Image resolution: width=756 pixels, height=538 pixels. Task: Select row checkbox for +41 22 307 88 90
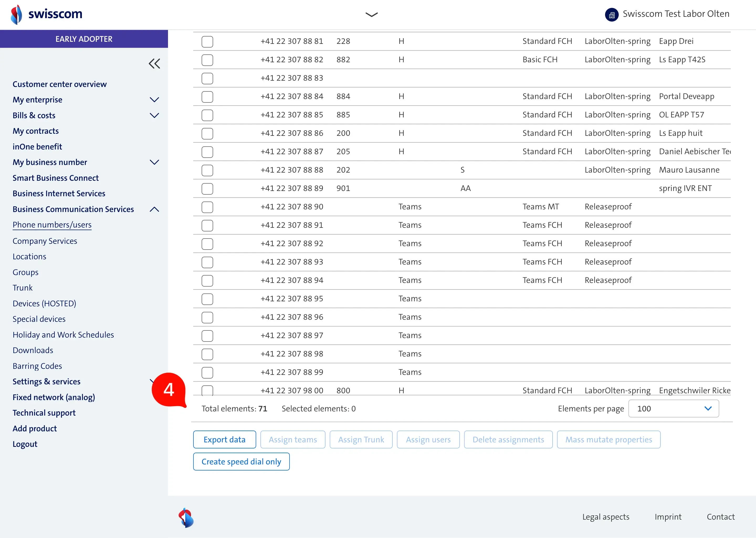[207, 207]
